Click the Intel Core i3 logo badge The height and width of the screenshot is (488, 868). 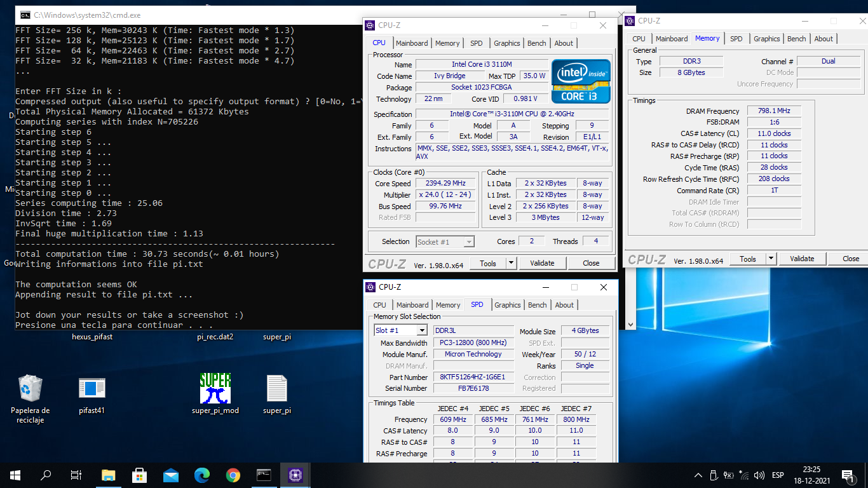pyautogui.click(x=581, y=81)
